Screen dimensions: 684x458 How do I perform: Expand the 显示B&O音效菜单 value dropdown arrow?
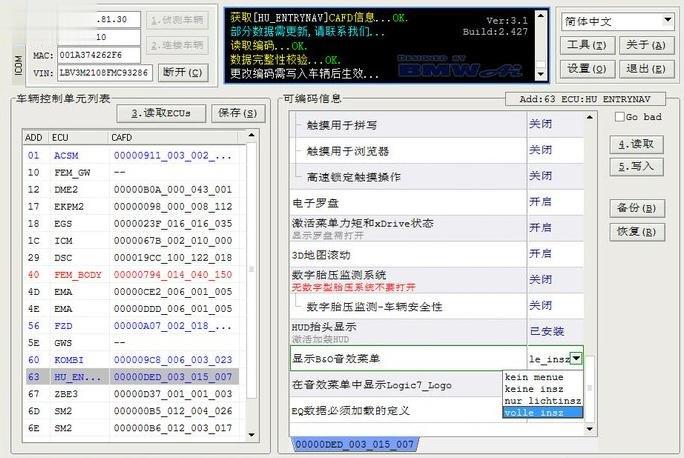tap(577, 358)
